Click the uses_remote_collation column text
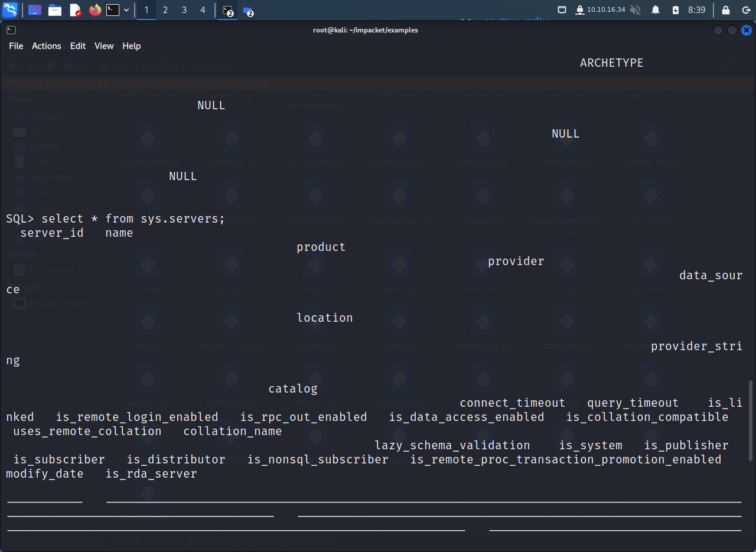Screen dimensions: 756x552 87,432
